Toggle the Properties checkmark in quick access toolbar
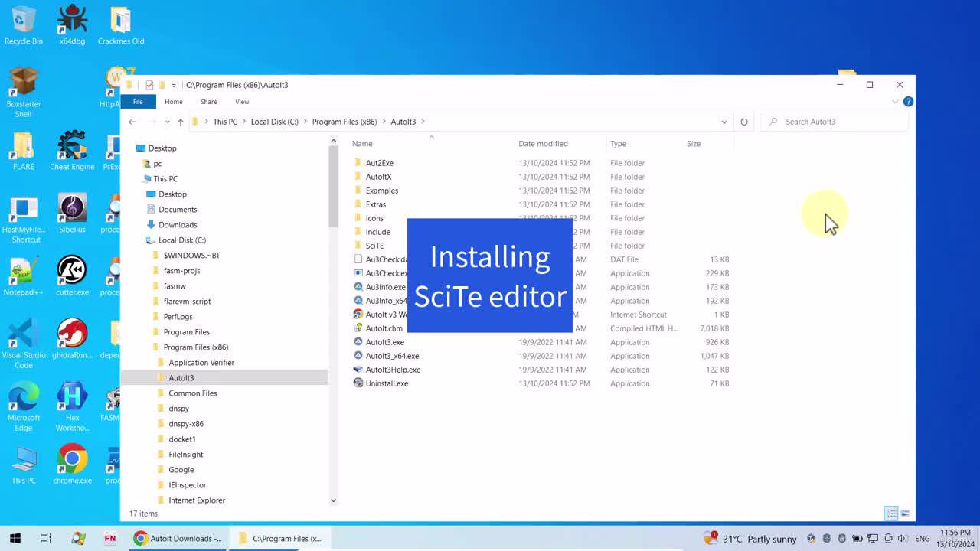 click(149, 85)
